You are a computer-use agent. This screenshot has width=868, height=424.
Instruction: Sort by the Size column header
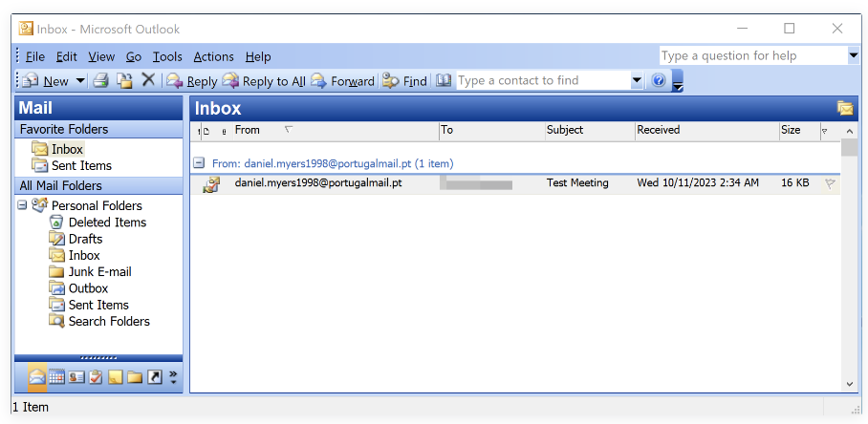(799, 131)
